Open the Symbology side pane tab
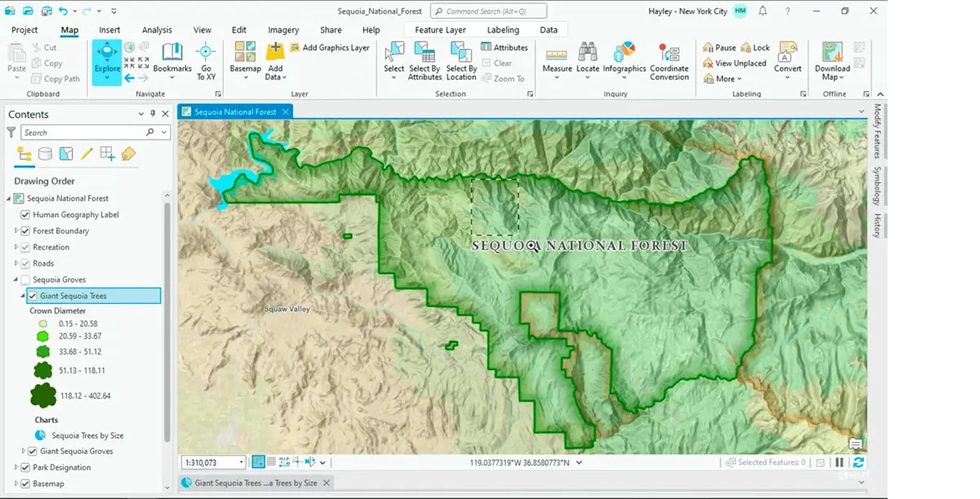The width and height of the screenshot is (980, 499). coord(877,186)
